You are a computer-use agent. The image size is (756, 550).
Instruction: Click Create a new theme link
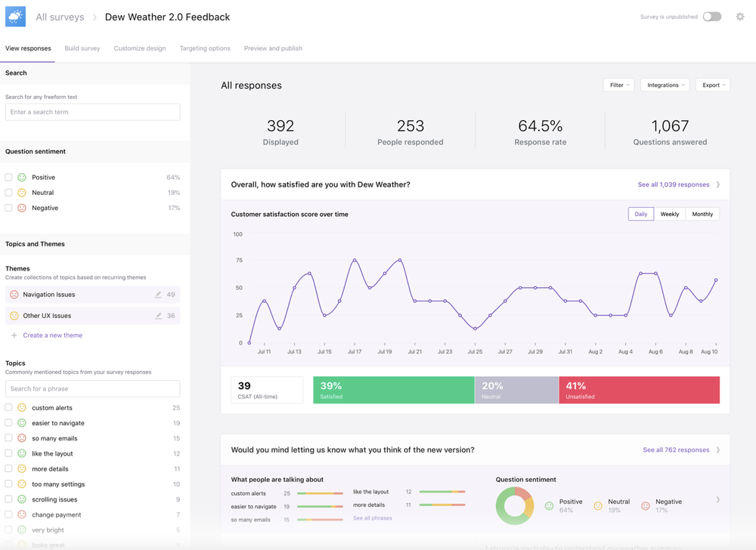[x=53, y=335]
